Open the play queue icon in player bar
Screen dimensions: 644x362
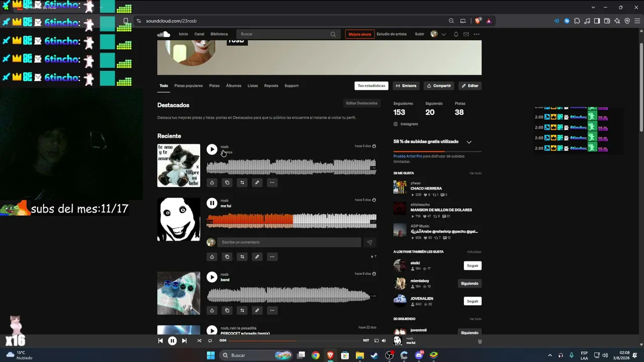(x=480, y=341)
